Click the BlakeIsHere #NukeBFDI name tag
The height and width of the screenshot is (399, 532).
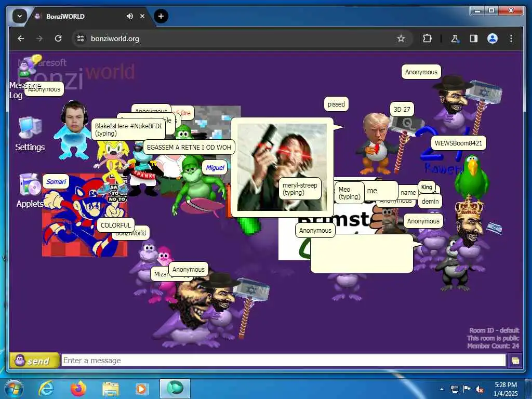click(x=128, y=129)
